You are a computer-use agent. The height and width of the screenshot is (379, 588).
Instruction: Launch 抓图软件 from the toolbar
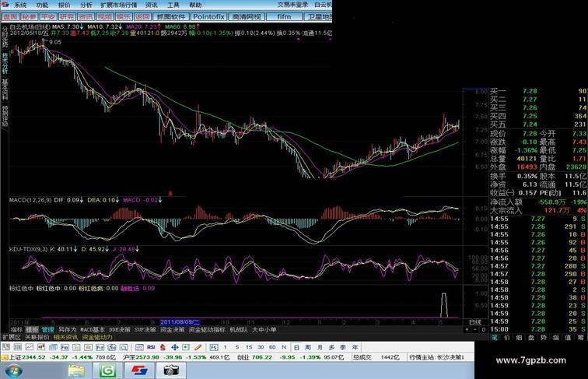click(x=171, y=16)
